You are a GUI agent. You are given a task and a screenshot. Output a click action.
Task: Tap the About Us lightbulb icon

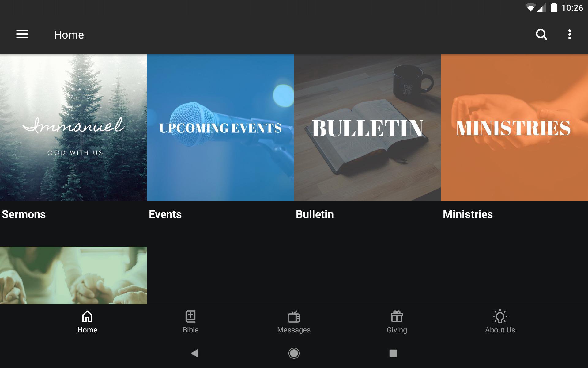(x=500, y=316)
